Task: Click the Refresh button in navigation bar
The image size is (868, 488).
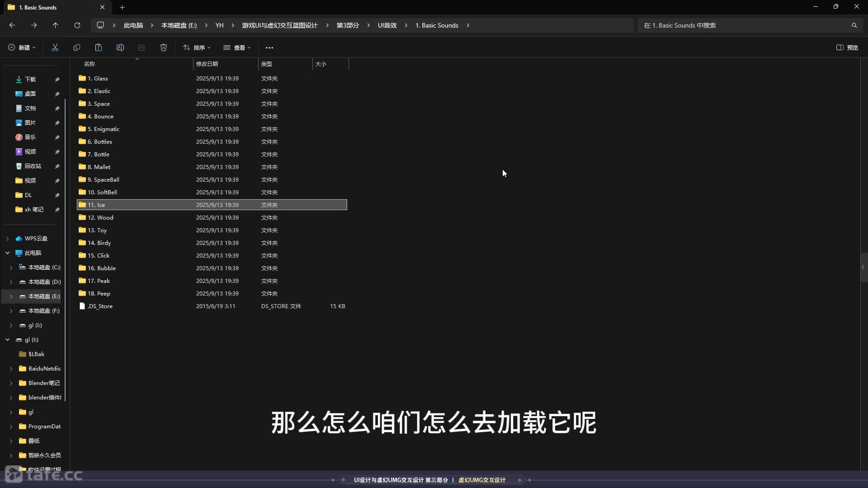Action: click(77, 25)
